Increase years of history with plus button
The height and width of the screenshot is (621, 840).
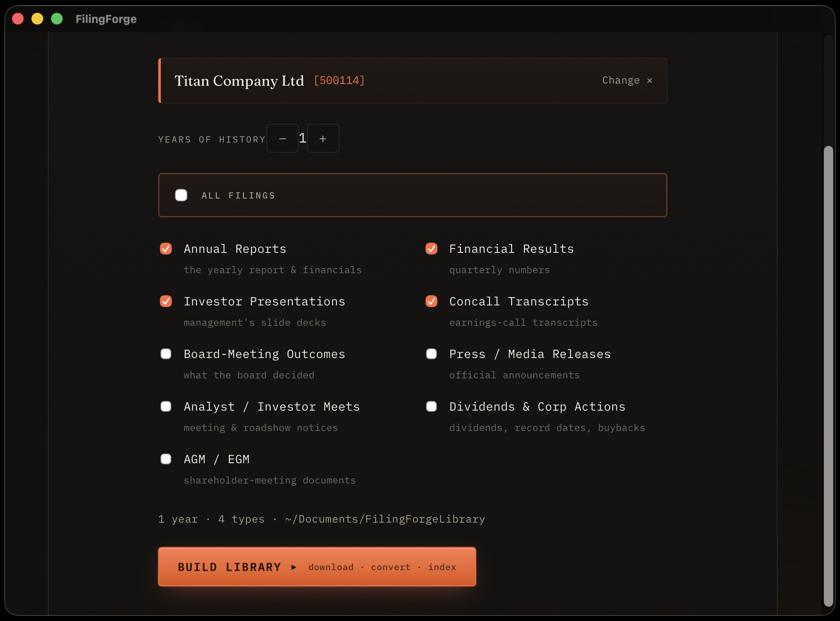click(323, 138)
